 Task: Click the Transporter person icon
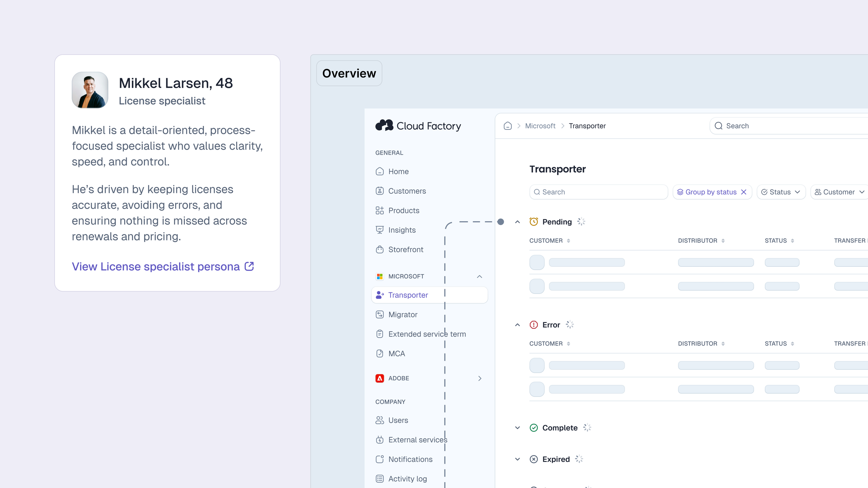click(379, 295)
